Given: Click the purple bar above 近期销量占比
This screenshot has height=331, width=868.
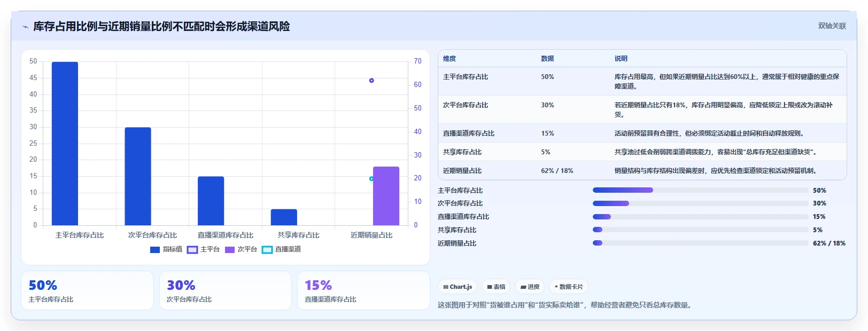Looking at the screenshot, I should [386, 196].
